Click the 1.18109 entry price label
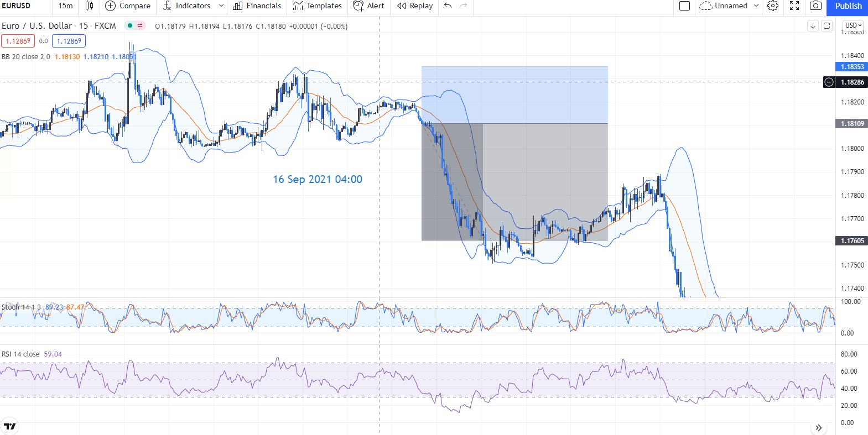Image resolution: width=868 pixels, height=435 pixels. tap(852, 123)
